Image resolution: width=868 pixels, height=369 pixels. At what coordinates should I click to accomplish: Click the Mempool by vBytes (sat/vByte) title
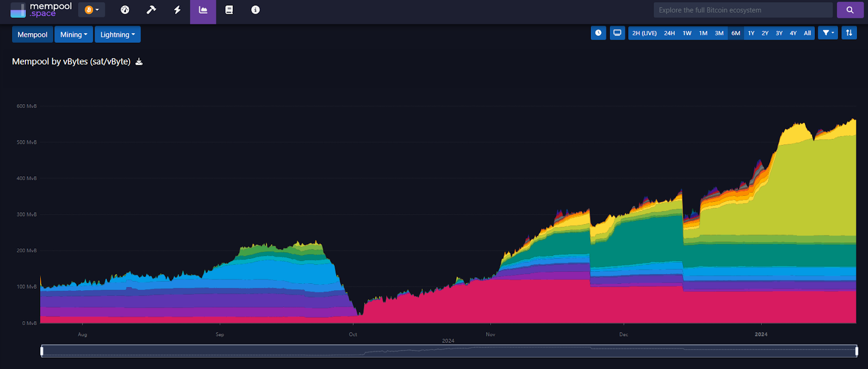(x=71, y=62)
